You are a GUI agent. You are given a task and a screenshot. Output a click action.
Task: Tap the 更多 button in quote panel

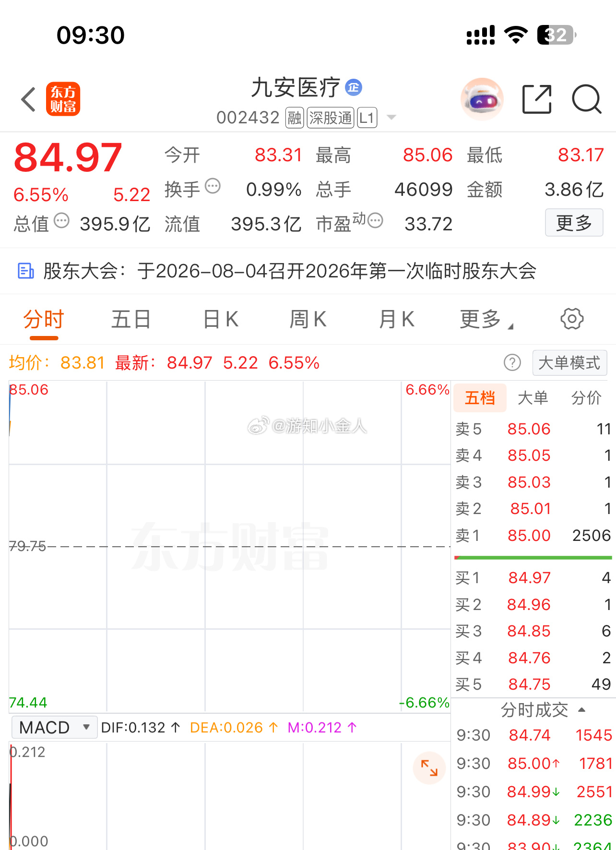(x=574, y=223)
